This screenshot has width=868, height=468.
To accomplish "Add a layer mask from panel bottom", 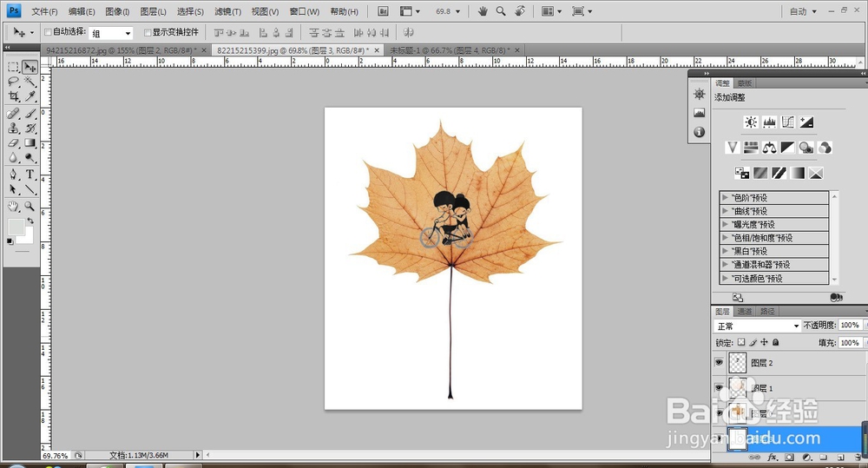I will point(789,458).
